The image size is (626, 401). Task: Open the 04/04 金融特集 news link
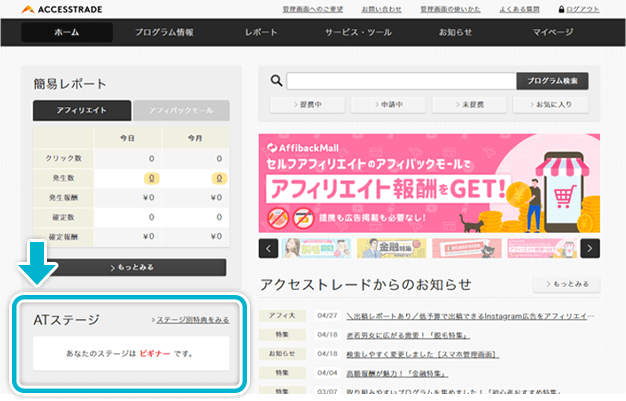[397, 373]
